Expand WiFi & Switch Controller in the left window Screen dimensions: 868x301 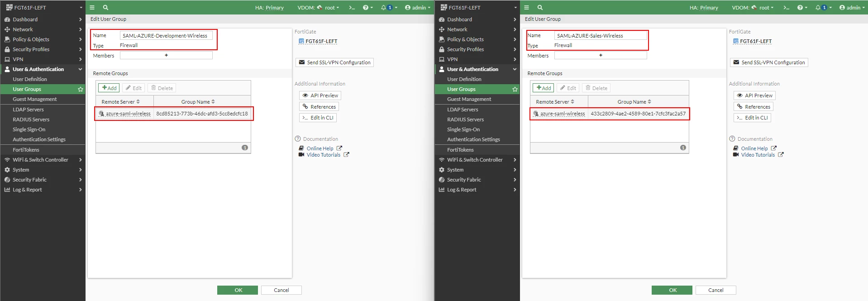43,160
